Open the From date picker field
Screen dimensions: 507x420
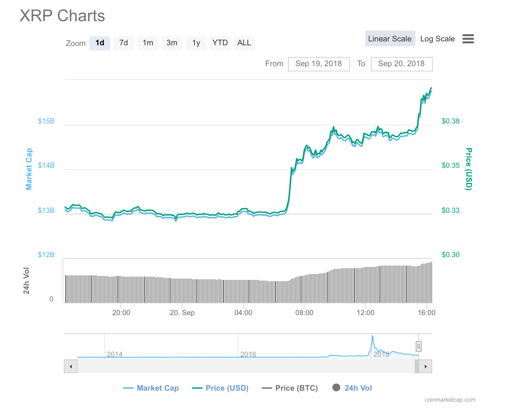[x=319, y=64]
